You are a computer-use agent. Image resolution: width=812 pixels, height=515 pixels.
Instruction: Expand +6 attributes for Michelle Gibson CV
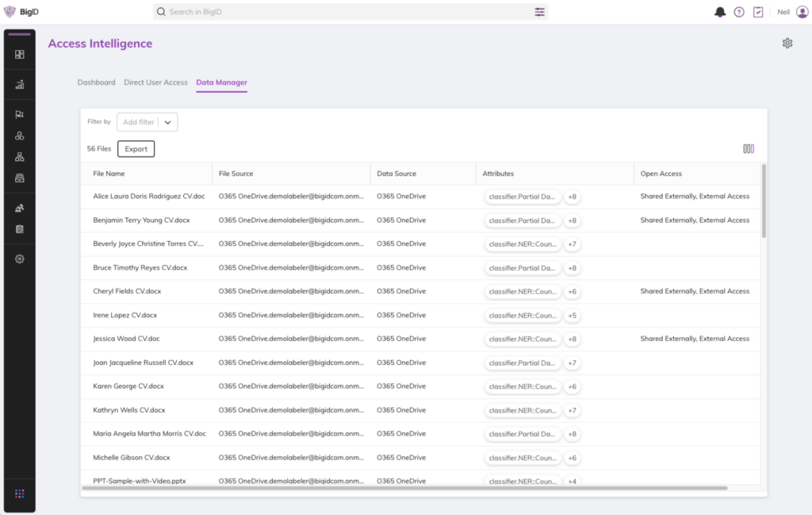tap(573, 458)
